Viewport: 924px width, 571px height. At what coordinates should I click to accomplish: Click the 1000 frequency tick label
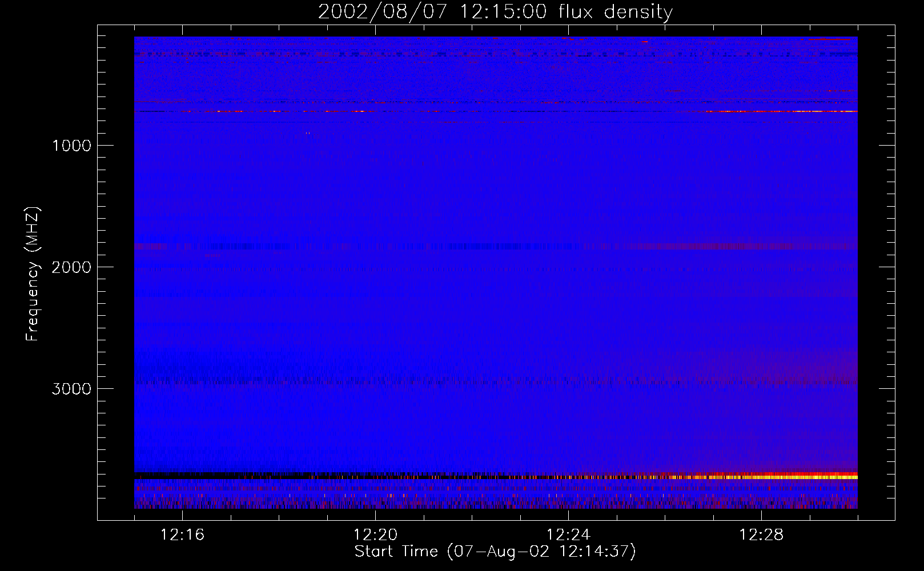point(72,146)
